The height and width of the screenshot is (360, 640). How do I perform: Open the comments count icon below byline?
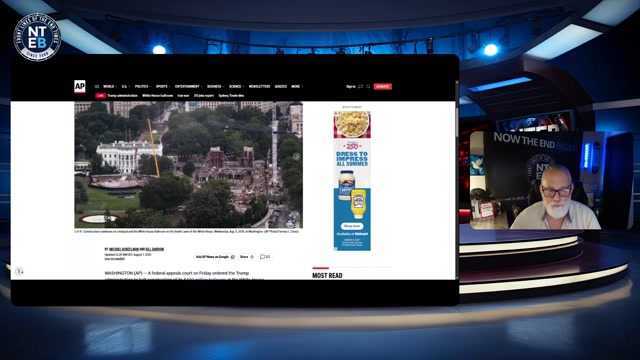pos(265,257)
